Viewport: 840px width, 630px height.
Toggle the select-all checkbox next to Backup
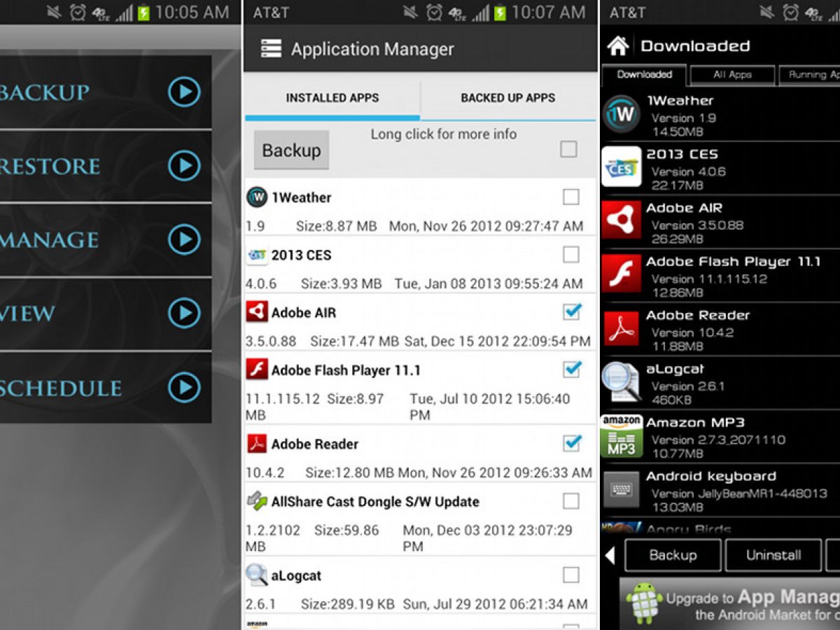click(568, 149)
